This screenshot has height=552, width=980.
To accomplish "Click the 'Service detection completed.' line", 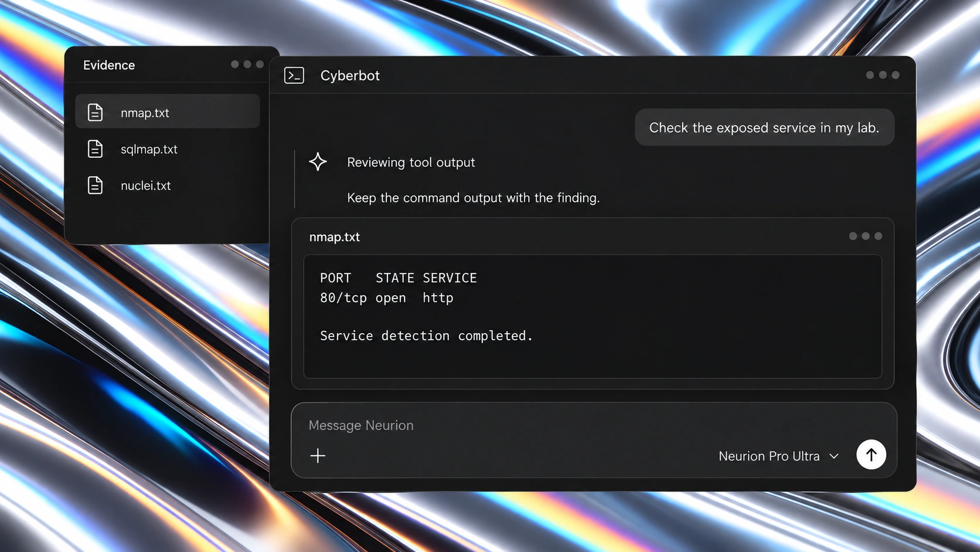I will [x=426, y=336].
